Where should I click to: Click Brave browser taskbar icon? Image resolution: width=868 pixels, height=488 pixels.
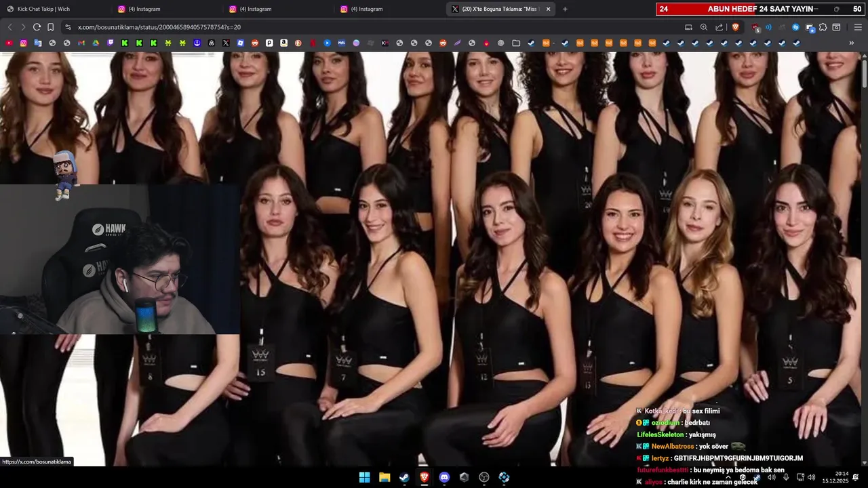424,477
